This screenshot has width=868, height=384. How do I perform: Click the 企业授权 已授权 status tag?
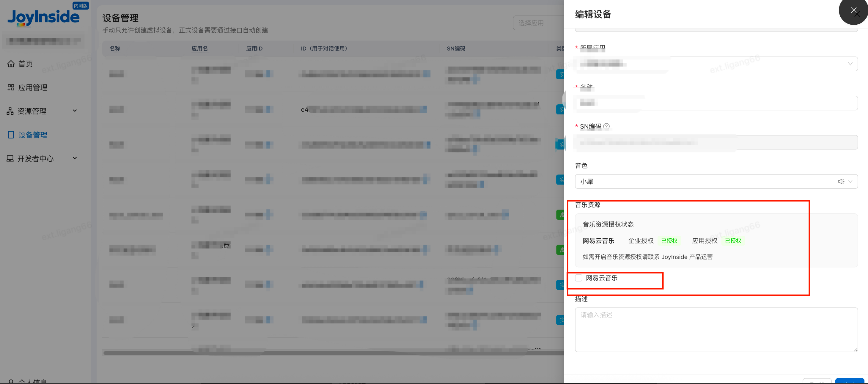pos(669,241)
